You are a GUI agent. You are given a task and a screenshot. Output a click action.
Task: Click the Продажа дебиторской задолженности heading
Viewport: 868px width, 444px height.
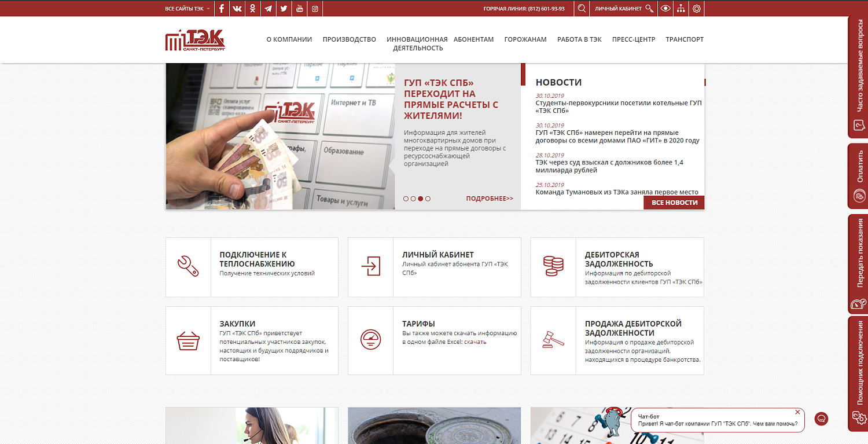coord(633,328)
